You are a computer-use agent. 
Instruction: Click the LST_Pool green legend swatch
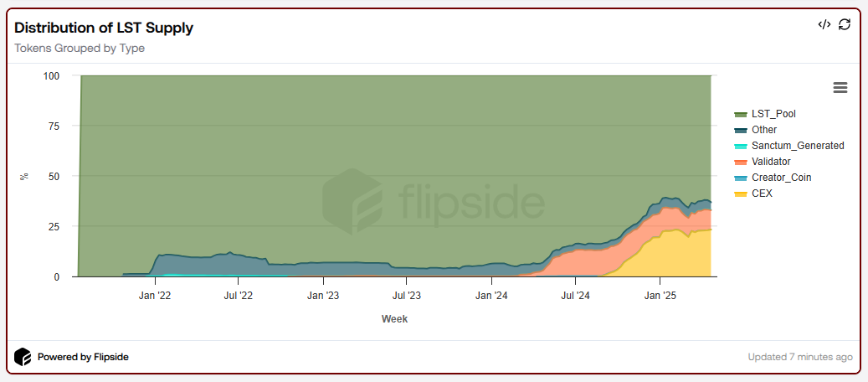point(740,114)
